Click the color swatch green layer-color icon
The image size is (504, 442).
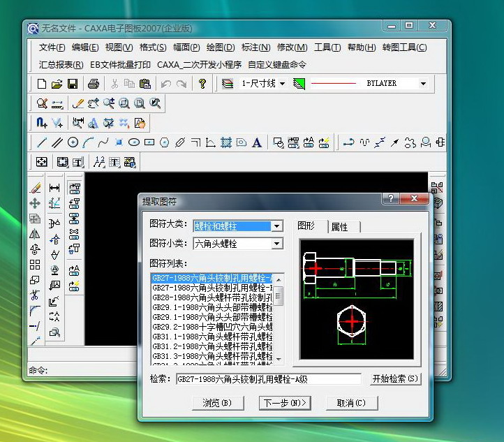tap(299, 84)
